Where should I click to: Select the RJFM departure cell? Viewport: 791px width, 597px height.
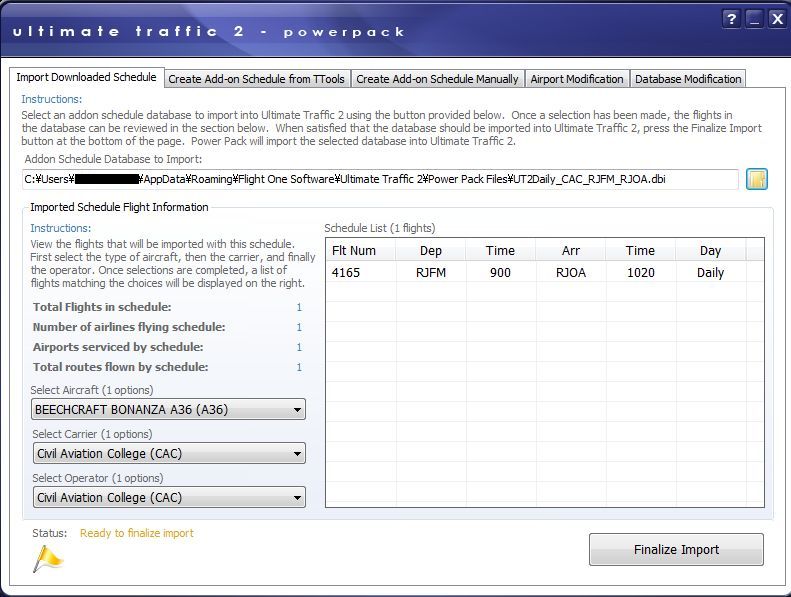[x=431, y=273]
